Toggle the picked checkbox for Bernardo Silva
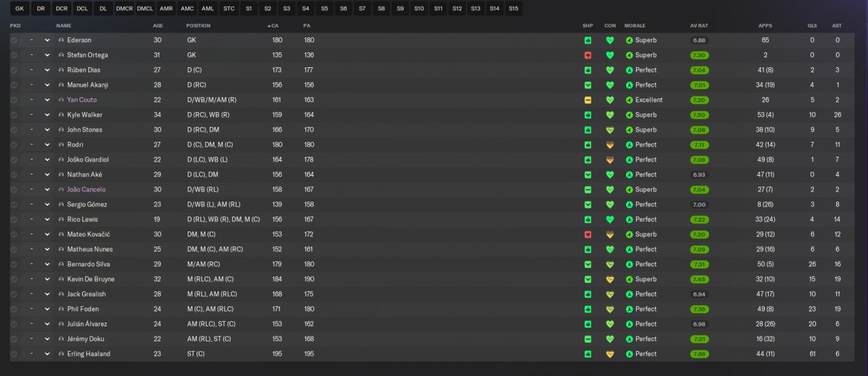The width and height of the screenshot is (868, 376). [14, 264]
